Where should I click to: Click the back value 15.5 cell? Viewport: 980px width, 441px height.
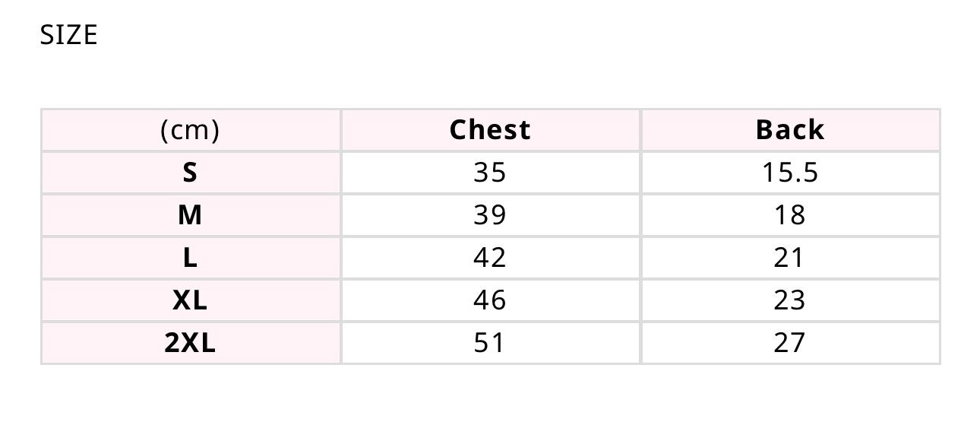coord(789,173)
